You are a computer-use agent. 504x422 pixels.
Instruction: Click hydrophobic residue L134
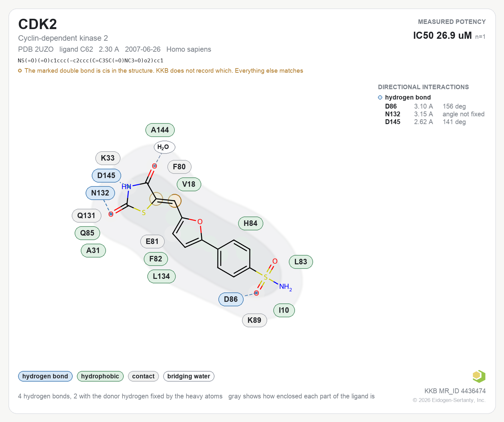tap(162, 276)
